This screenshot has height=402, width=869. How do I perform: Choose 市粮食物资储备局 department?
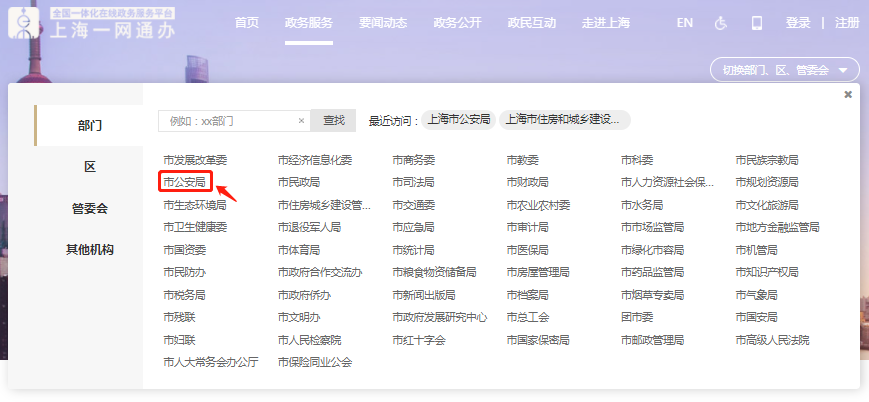tap(434, 272)
